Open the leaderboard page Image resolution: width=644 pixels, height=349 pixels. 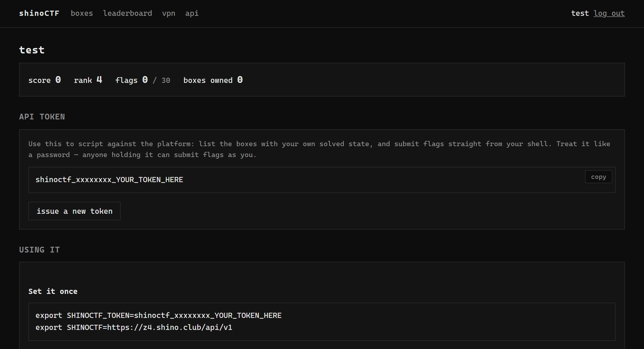[127, 13]
